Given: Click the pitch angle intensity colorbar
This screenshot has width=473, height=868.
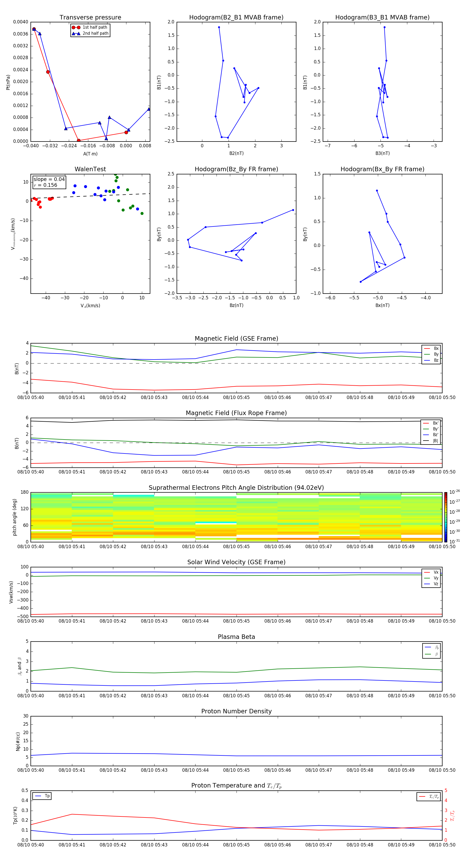Looking at the screenshot, I should point(446,517).
